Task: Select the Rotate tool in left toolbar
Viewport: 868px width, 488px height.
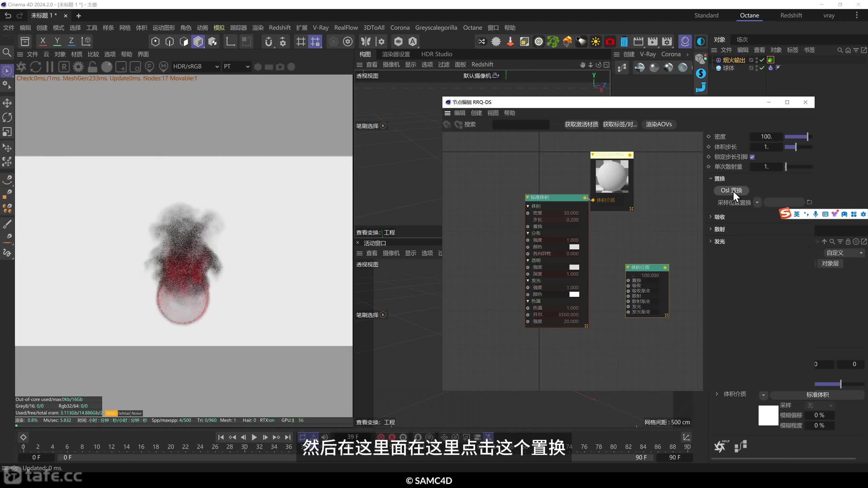Action: [x=7, y=117]
